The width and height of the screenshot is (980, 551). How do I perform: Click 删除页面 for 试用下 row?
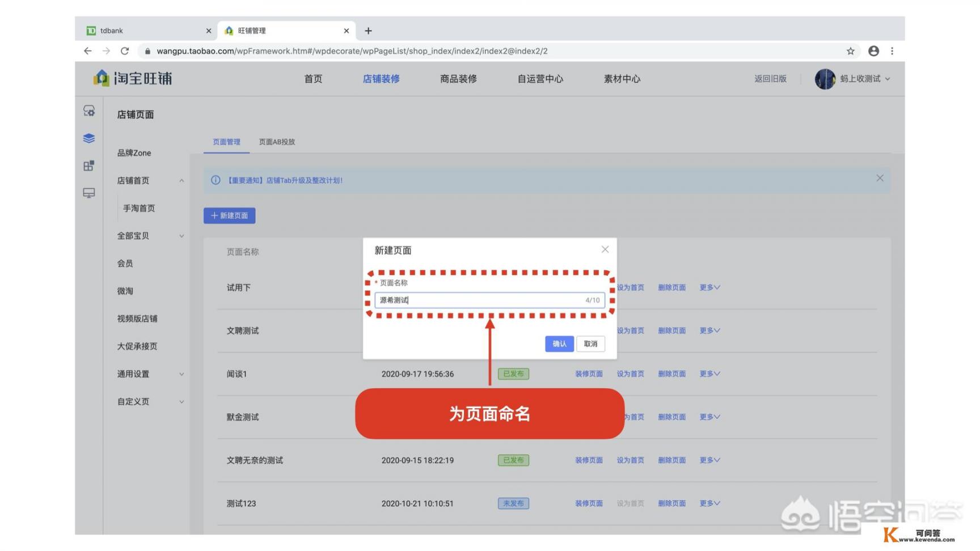coord(671,287)
